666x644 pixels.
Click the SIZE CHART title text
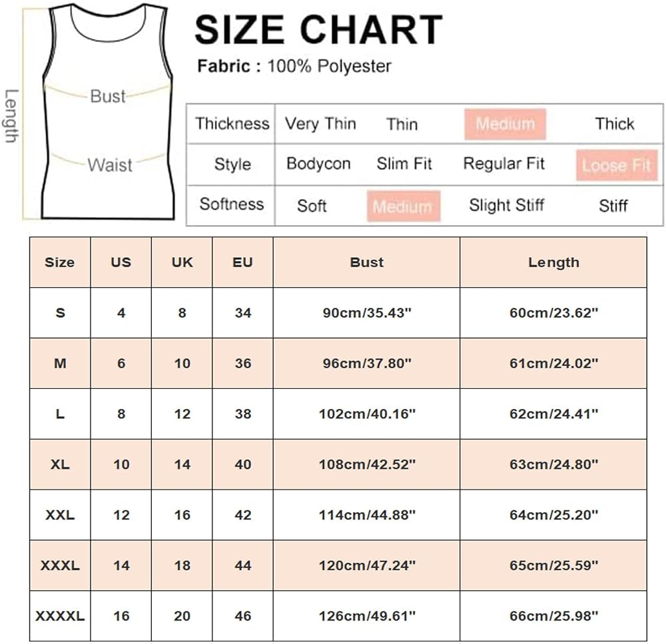[318, 29]
